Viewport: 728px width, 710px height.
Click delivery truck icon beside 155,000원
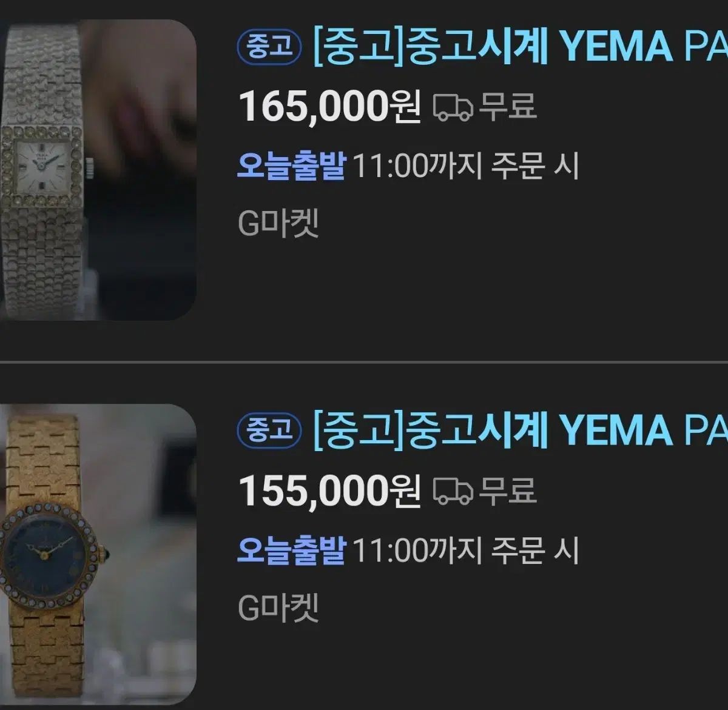point(453,491)
